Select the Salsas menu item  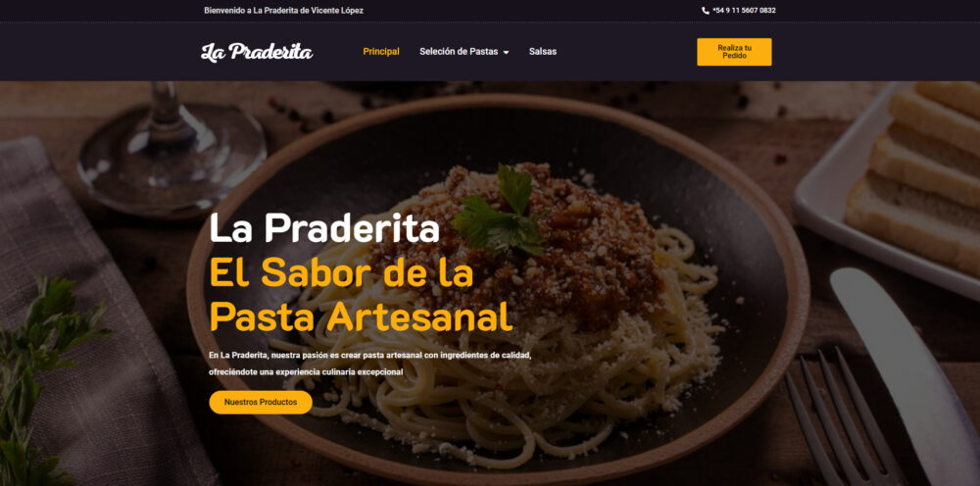pos(543,52)
